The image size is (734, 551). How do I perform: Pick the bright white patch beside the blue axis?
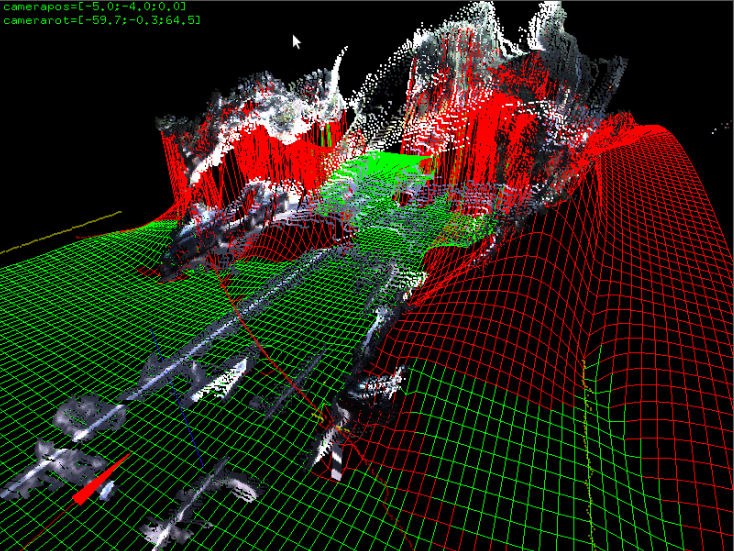[218, 380]
